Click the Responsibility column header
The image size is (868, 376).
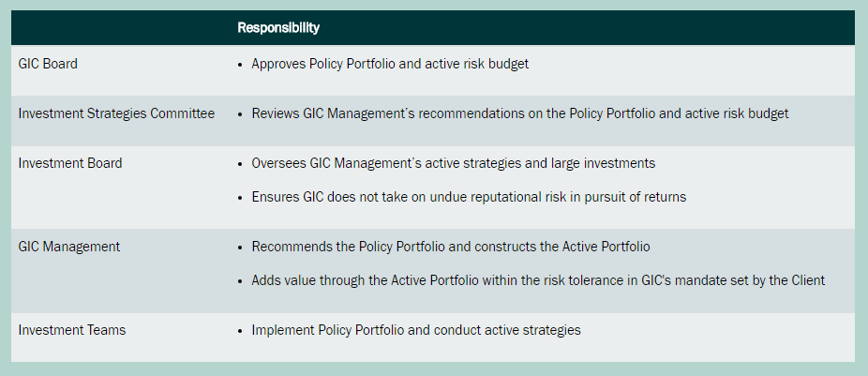tap(278, 27)
